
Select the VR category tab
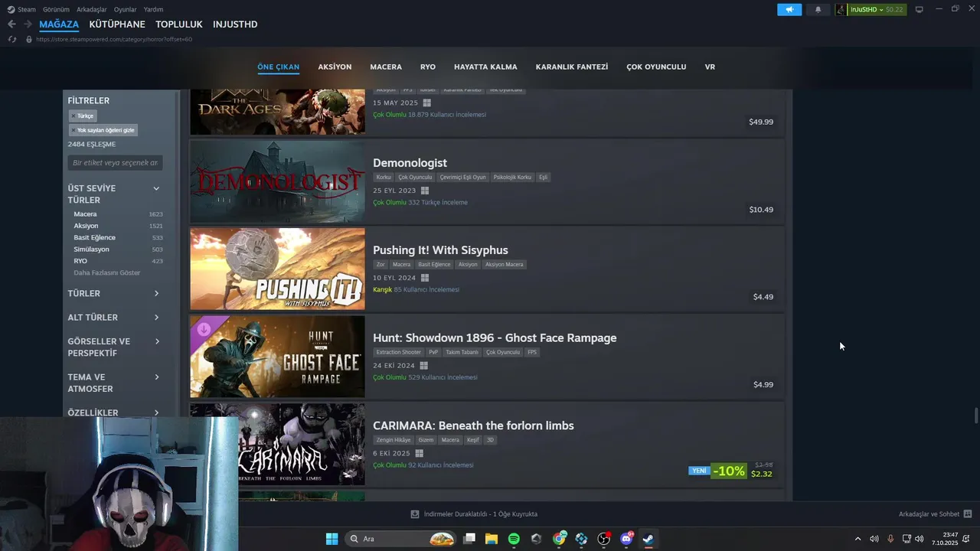coord(710,67)
